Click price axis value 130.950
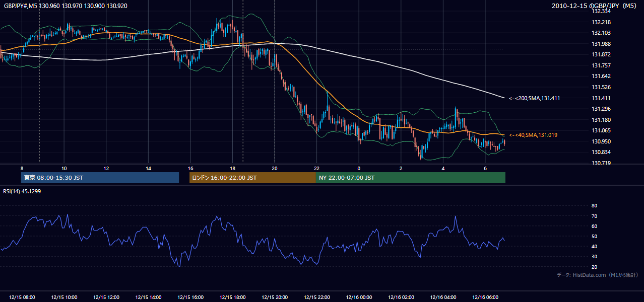Image resolution: width=644 pixels, height=302 pixels. [601, 141]
